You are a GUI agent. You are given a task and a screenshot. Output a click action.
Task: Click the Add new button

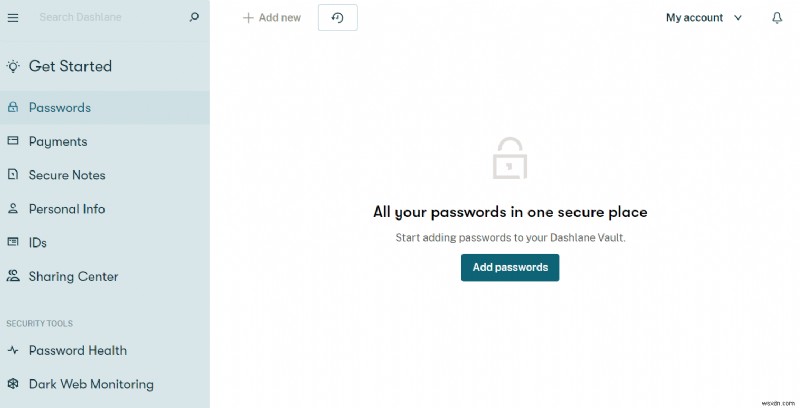272,18
